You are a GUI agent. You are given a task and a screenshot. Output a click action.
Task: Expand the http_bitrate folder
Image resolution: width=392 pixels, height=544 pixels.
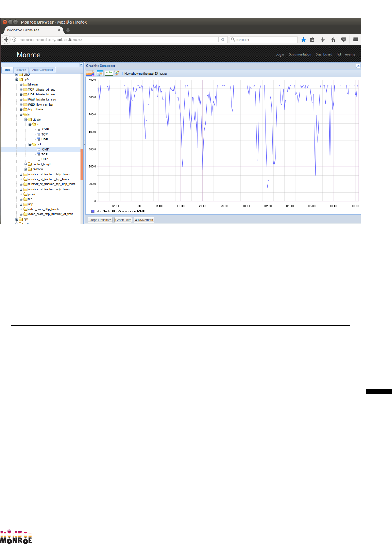pos(21,109)
